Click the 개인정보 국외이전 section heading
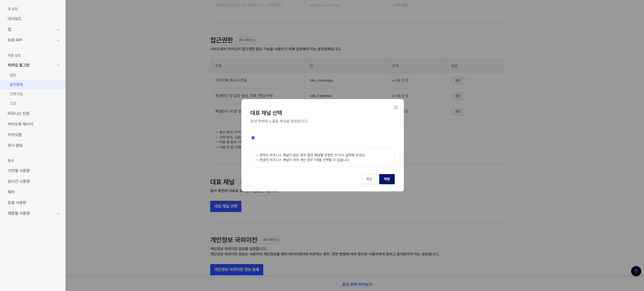The image size is (644, 291). pos(234,240)
